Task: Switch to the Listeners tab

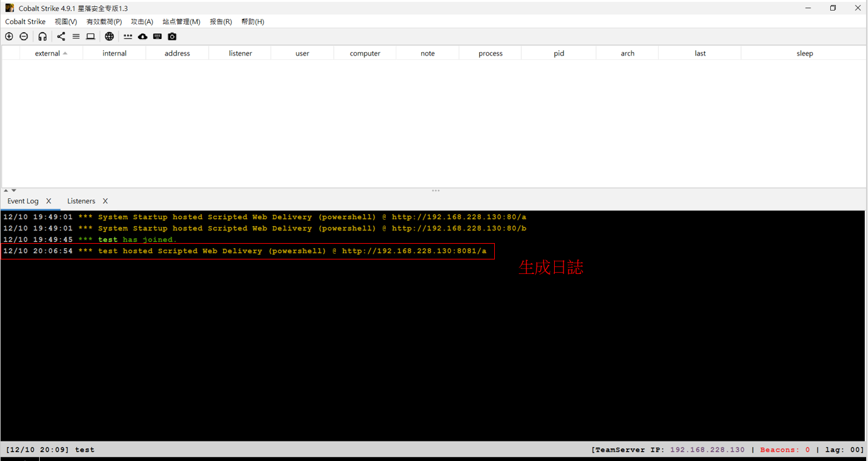Action: coord(81,201)
